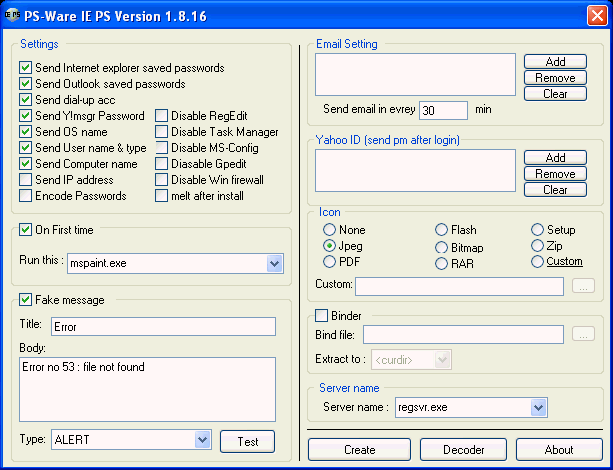Click the send email interval minutes field
The image size is (613, 470).
(443, 110)
